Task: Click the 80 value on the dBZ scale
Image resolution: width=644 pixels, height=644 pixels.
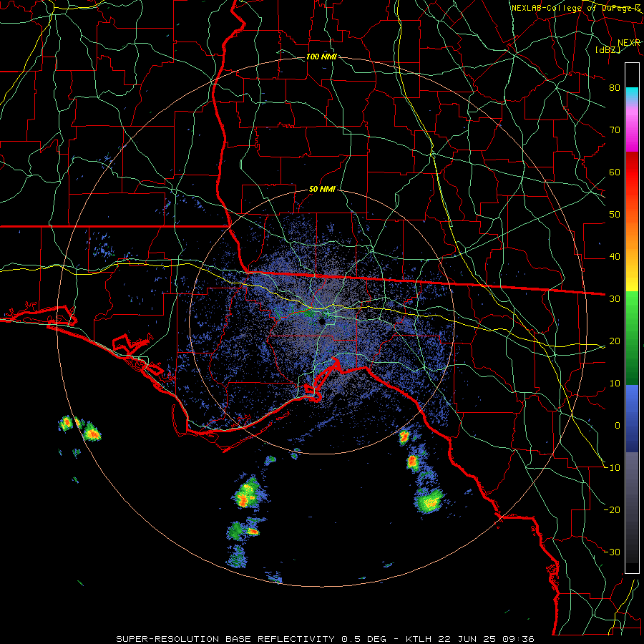Action: pos(615,87)
